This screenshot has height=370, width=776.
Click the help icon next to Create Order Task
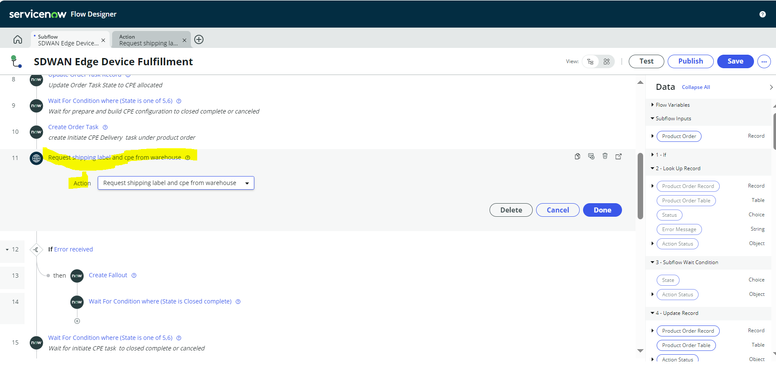[105, 127]
